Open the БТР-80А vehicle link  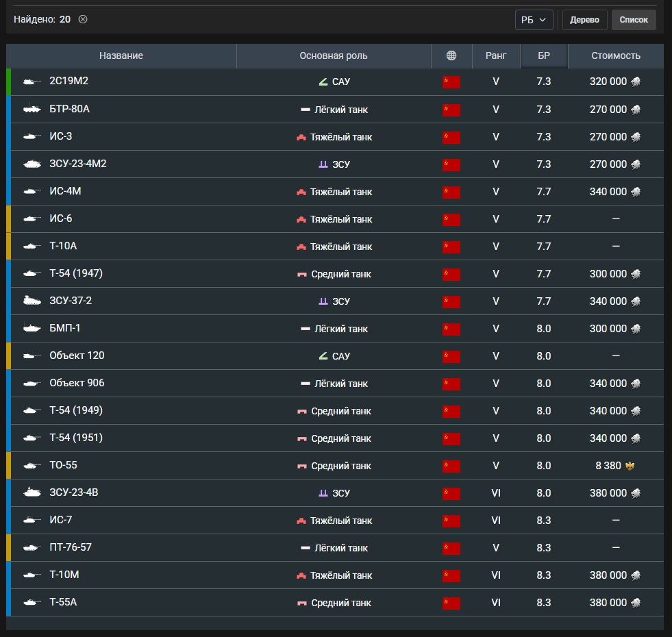(69, 109)
